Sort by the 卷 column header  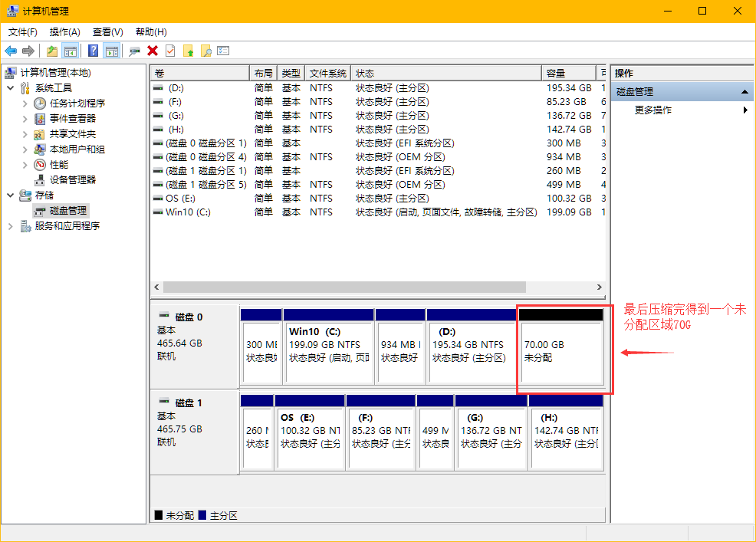(x=199, y=74)
